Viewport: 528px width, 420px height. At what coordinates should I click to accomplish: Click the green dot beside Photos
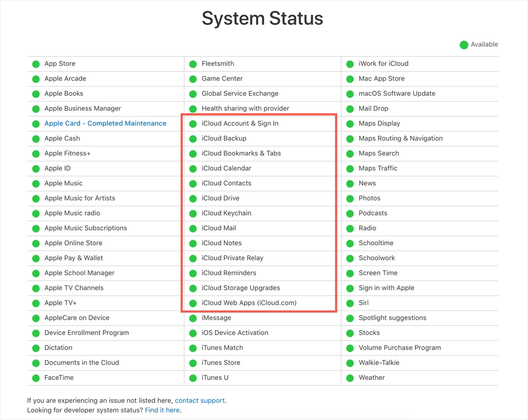pyautogui.click(x=350, y=199)
